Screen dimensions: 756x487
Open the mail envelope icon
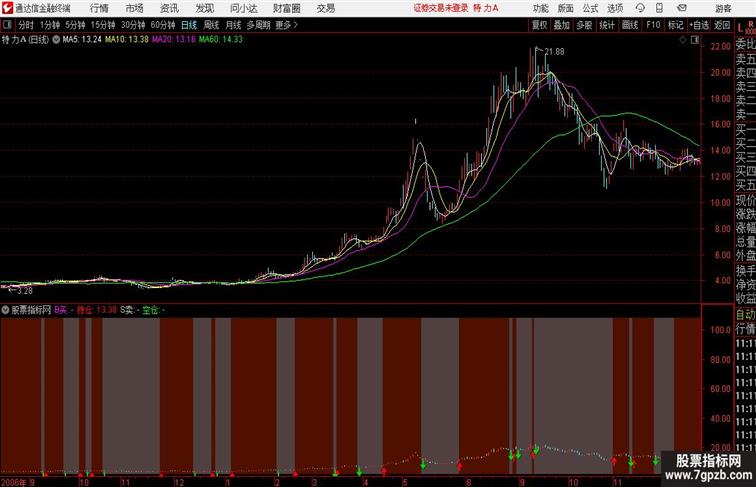682,8
